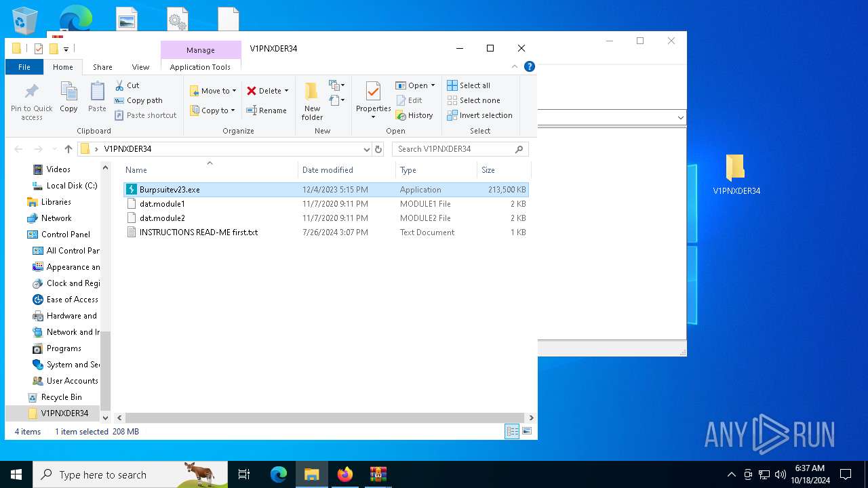Open Control Panel in navigation pane
Screen dimensions: 868x488
coord(58,235)
